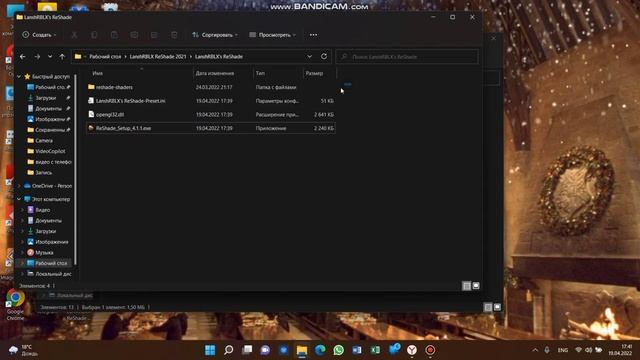This screenshot has width=640, height=360.
Task: Open the Просмотреть view dropdown
Action: [272, 35]
